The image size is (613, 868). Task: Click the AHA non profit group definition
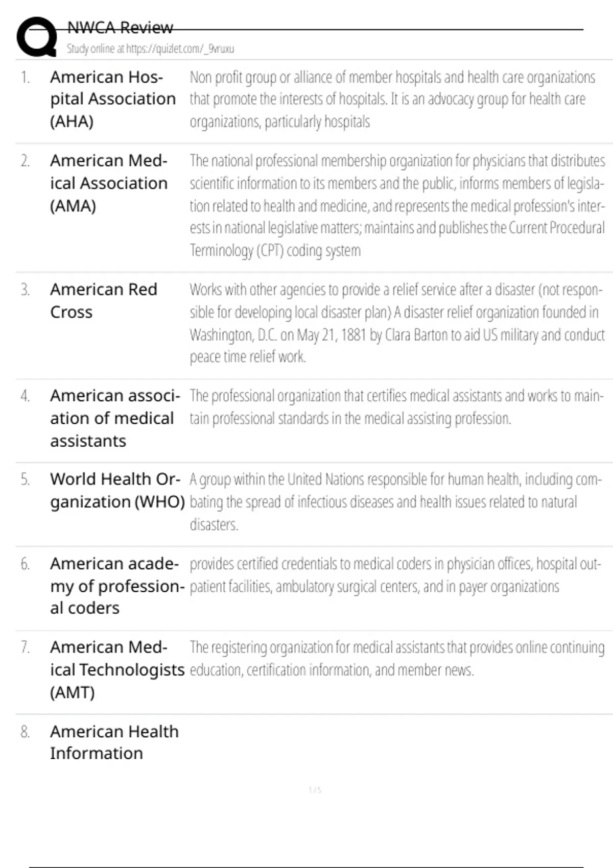[392, 99]
